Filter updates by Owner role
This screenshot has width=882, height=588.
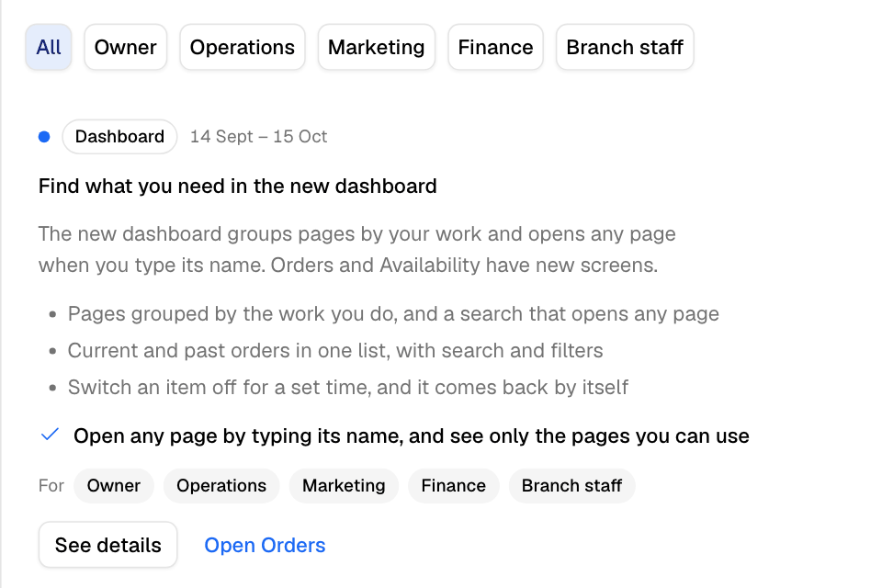(x=126, y=47)
